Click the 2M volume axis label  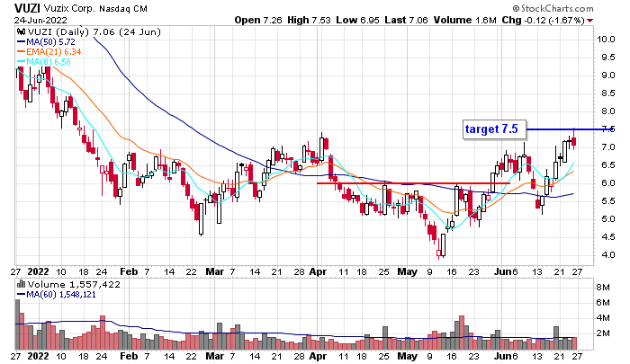click(603, 333)
